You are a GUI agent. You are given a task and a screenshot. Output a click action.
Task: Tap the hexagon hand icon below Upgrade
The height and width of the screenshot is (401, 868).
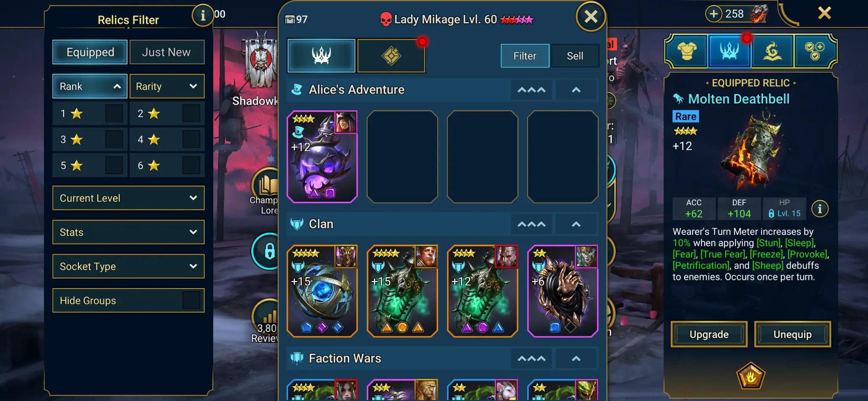click(751, 376)
